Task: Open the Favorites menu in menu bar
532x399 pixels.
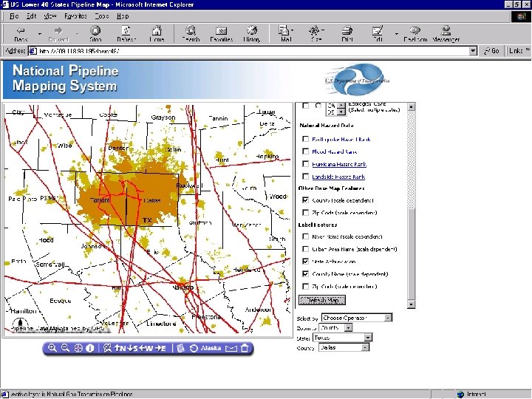Action: 75,15
